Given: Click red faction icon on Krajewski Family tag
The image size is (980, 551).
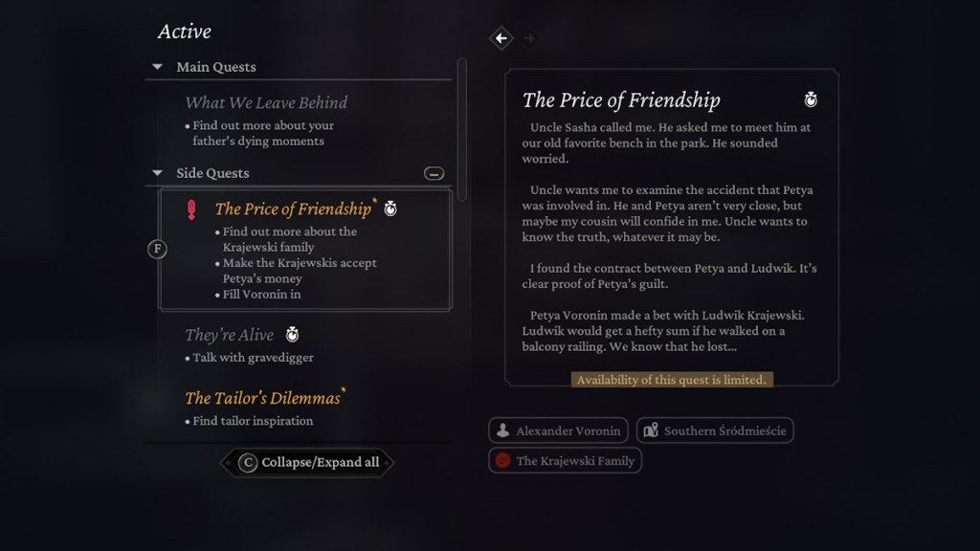Looking at the screenshot, I should 502,460.
